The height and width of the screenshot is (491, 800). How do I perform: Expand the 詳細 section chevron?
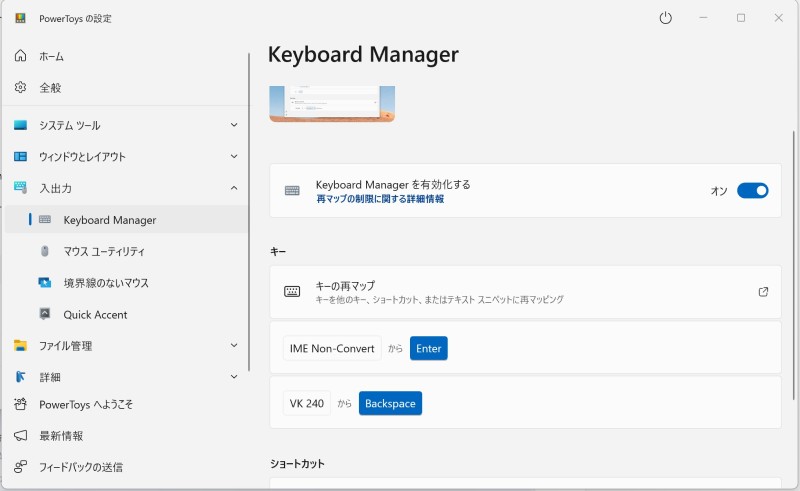tap(234, 377)
